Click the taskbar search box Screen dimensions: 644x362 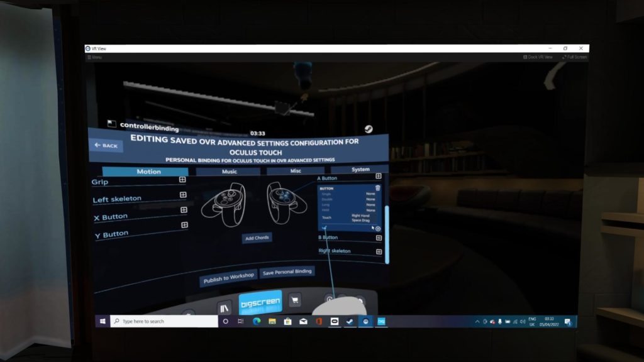click(164, 321)
